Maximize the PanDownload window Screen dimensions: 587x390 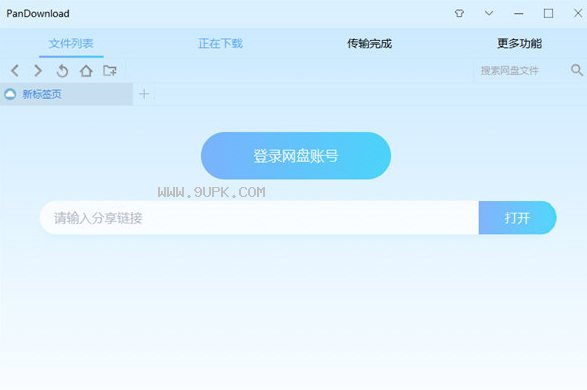click(x=548, y=13)
